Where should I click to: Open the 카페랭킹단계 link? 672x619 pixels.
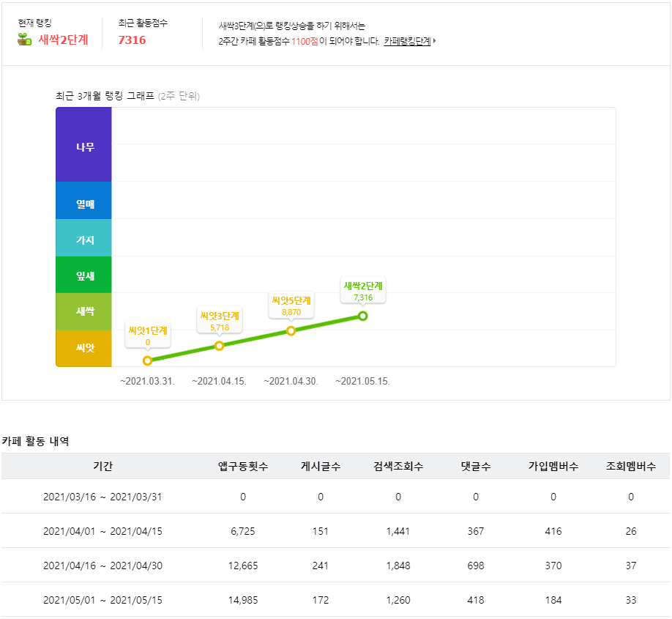[407, 41]
